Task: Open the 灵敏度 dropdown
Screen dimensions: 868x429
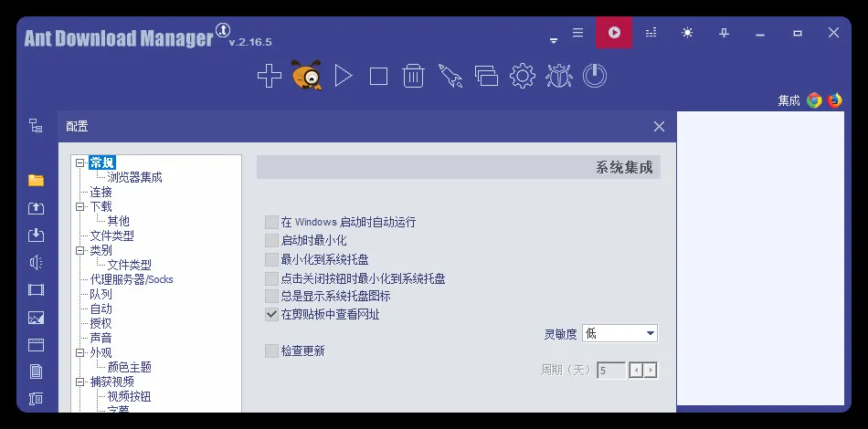Action: (619, 333)
